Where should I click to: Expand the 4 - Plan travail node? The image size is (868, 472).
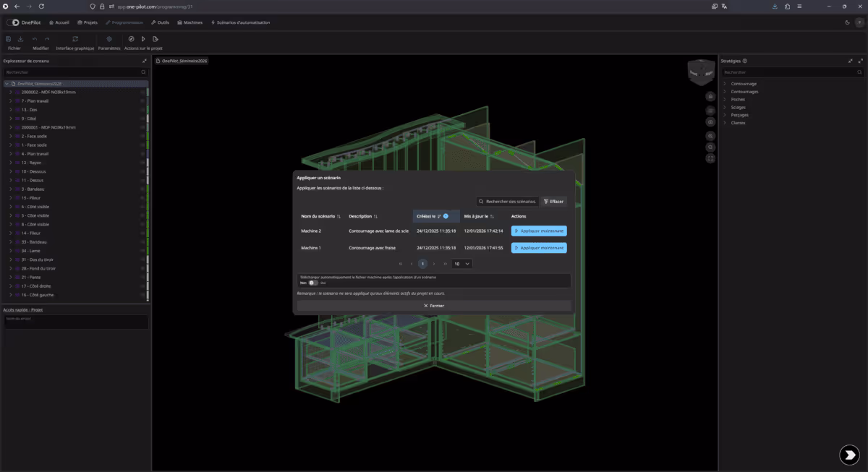click(x=10, y=154)
